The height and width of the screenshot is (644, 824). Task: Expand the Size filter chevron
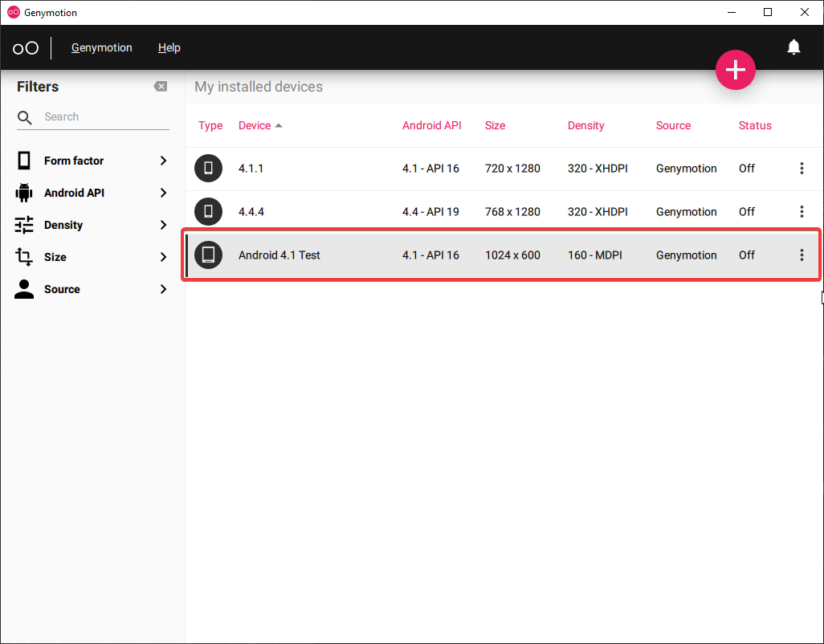pos(163,257)
